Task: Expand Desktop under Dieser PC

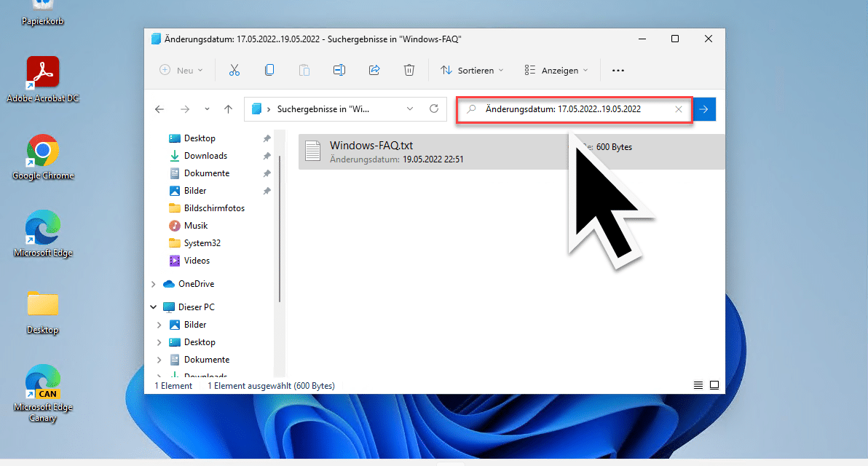Action: click(159, 342)
